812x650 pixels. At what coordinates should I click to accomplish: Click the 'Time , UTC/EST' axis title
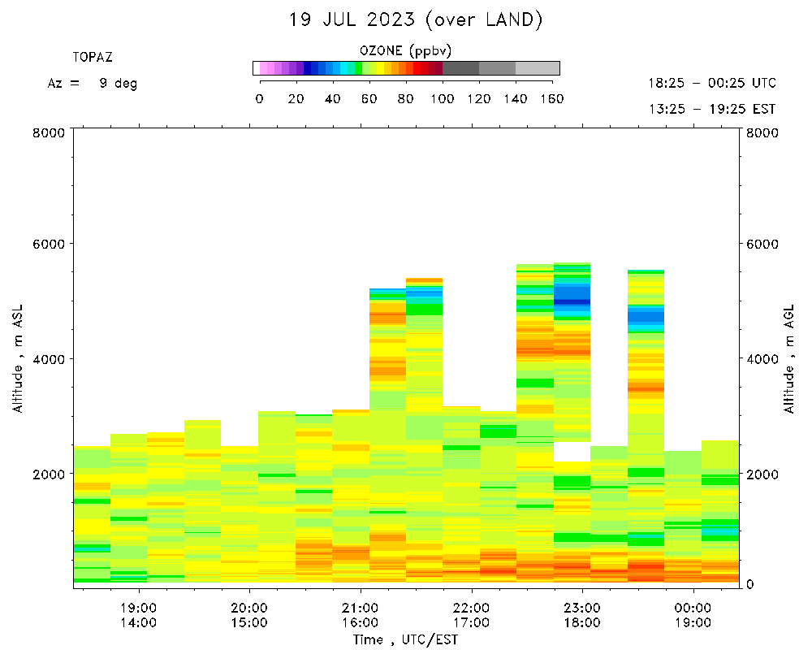point(405,640)
